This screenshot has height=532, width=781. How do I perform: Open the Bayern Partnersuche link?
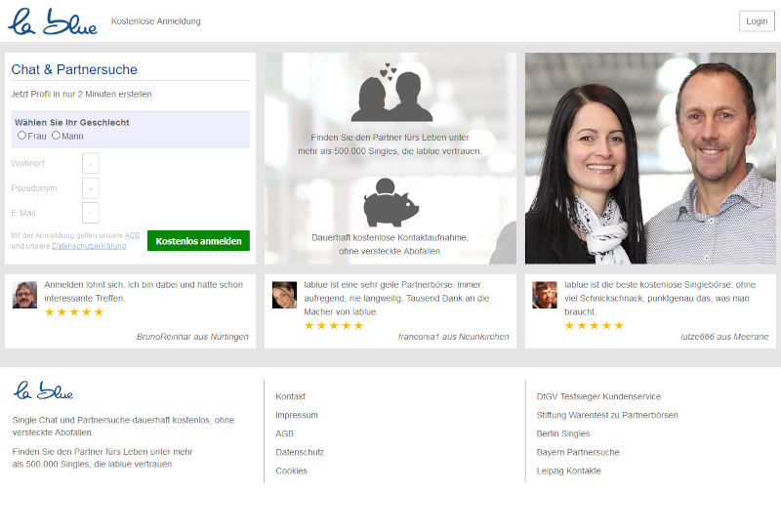point(578,452)
